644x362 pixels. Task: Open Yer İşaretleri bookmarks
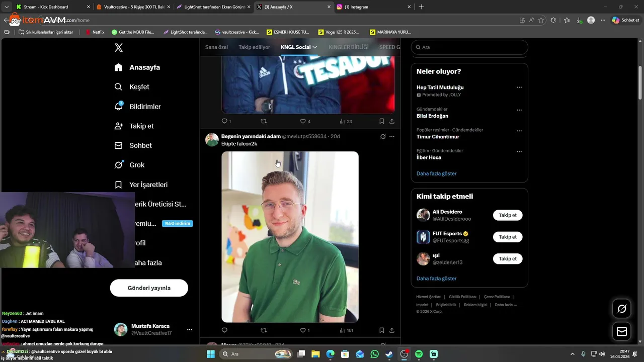click(x=141, y=185)
